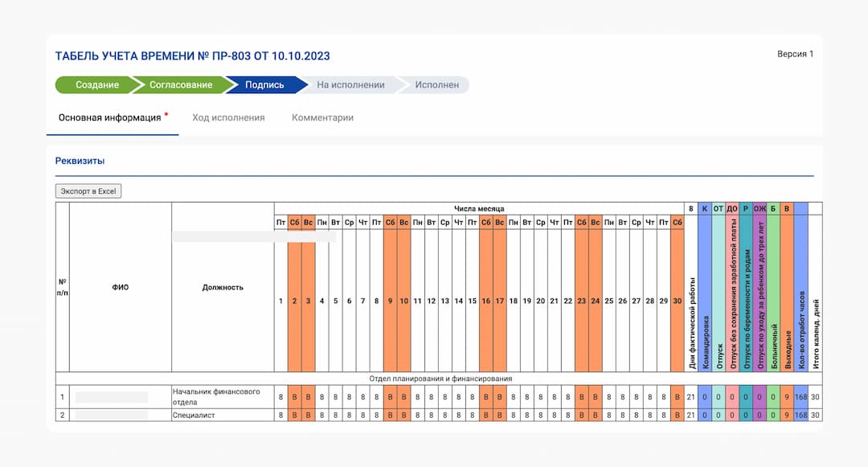Click the Б green column header
The height and width of the screenshot is (467, 868).
[773, 209]
